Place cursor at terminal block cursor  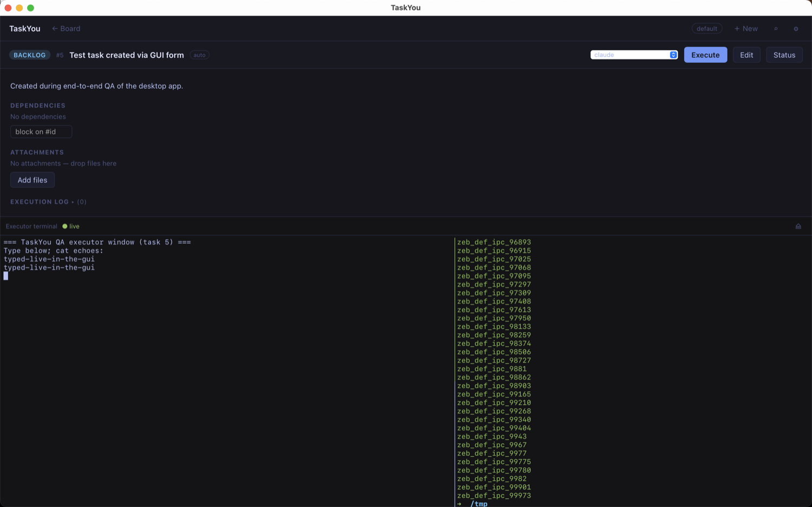(6, 276)
